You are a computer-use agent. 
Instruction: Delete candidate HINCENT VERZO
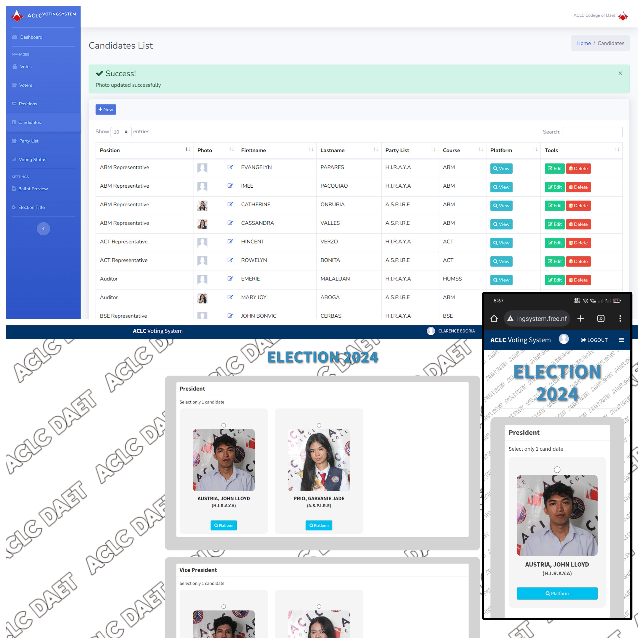click(x=578, y=243)
